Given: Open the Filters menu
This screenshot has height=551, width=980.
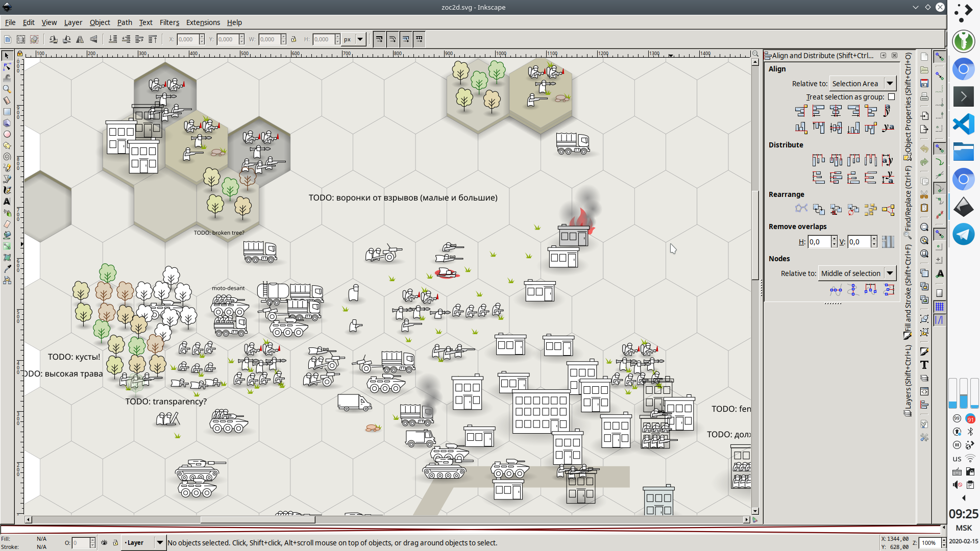Looking at the screenshot, I should coord(169,22).
